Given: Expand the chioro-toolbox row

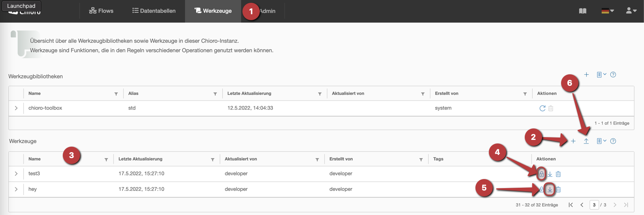Looking at the screenshot, I should 16,108.
